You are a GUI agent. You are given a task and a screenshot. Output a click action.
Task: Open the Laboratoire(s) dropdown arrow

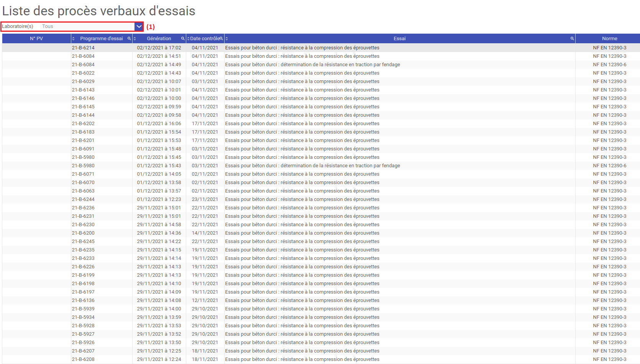click(139, 26)
